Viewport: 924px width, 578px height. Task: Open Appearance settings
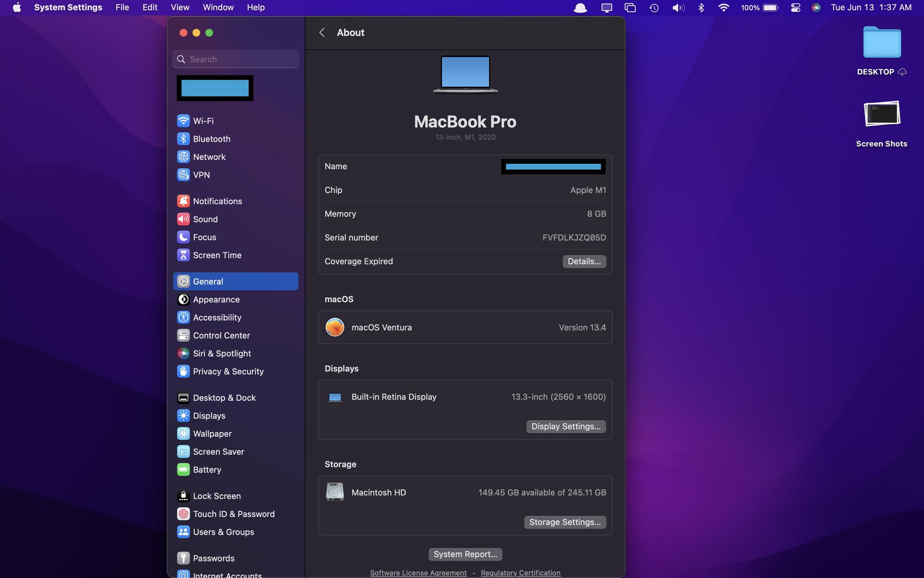pyautogui.click(x=235, y=300)
